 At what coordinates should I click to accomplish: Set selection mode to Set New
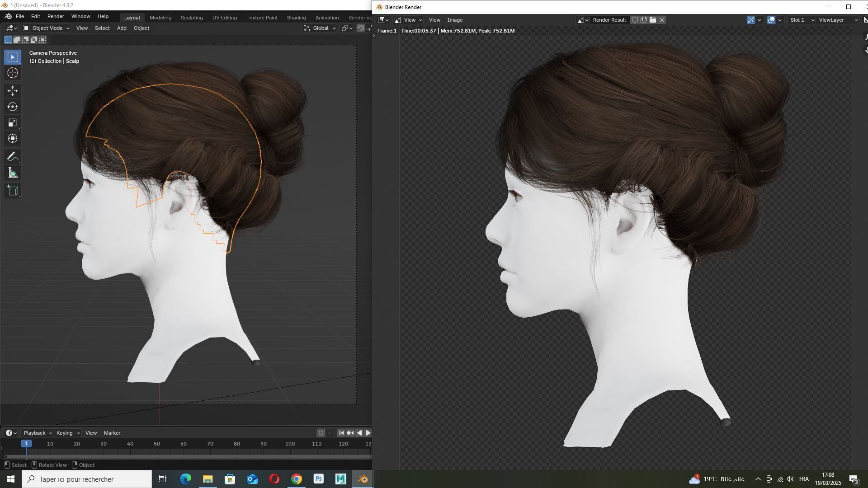(8, 40)
